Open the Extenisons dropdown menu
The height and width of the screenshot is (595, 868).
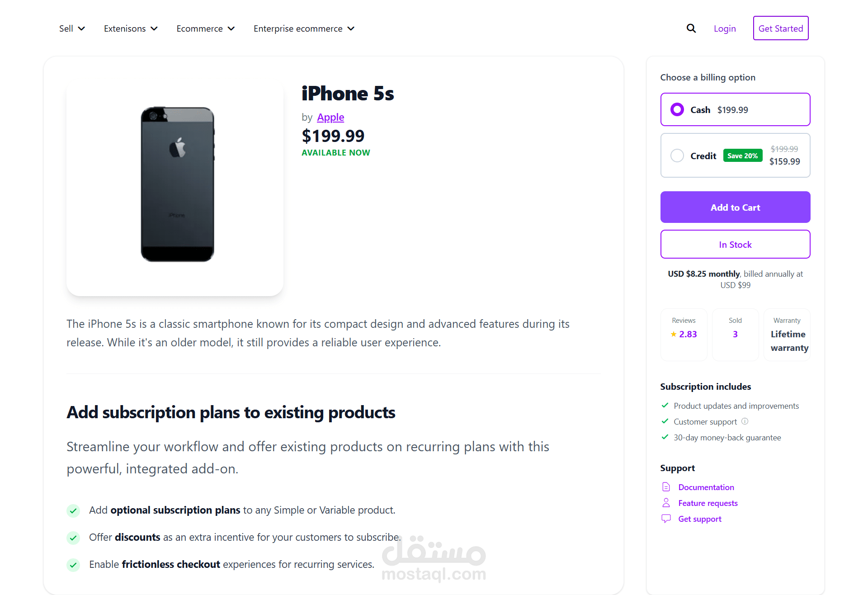[x=131, y=28]
